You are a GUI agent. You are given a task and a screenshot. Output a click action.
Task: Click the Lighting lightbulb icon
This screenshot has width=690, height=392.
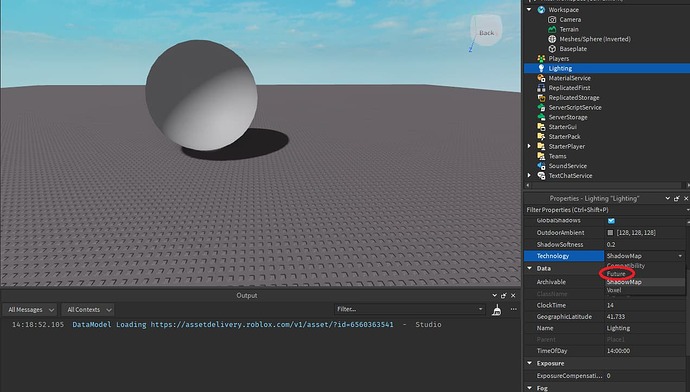click(541, 68)
